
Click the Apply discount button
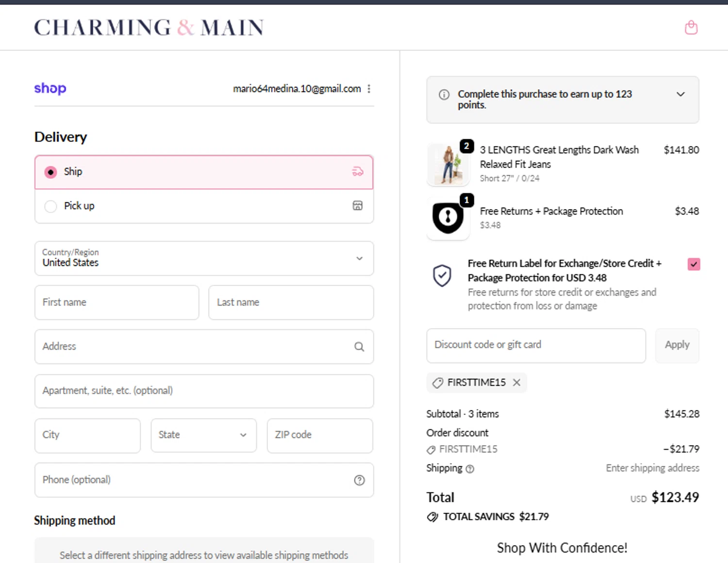[677, 345]
